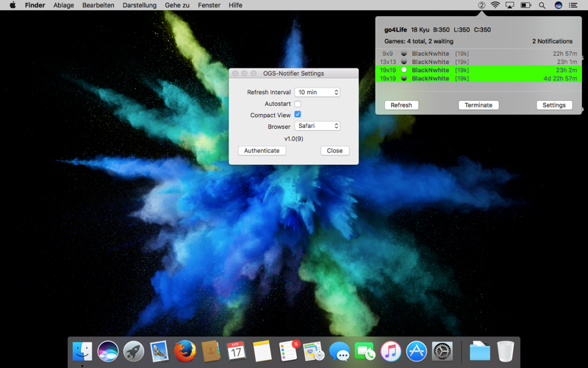Launch Firefox from the dock
This screenshot has width=588, height=368.
point(185,352)
